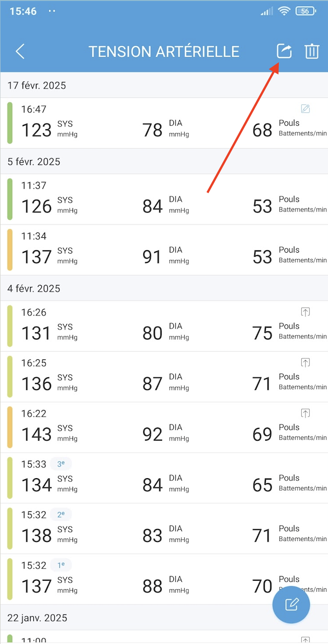
Task: Select the 2e badge at 15:32
Action: pos(61,515)
